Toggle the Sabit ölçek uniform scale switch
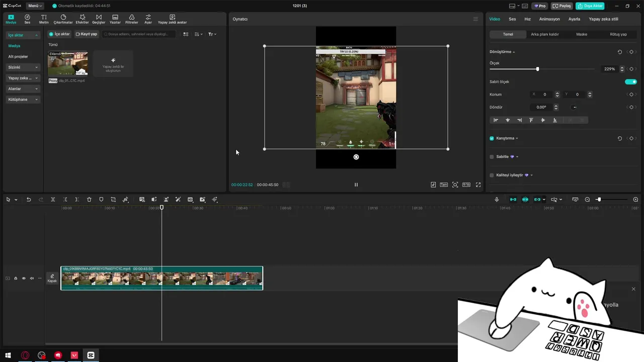The height and width of the screenshot is (362, 644). coord(631,81)
